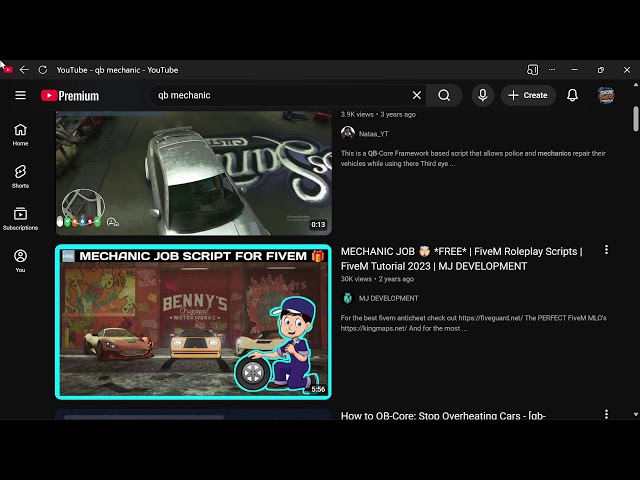This screenshot has width=640, height=480.
Task: Go to Shorts in the sidebar
Action: [x=20, y=176]
